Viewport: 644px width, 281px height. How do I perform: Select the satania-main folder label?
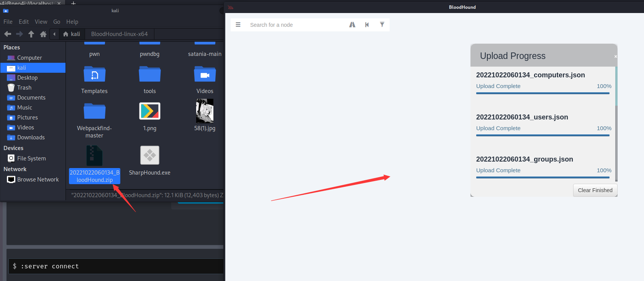tap(205, 54)
